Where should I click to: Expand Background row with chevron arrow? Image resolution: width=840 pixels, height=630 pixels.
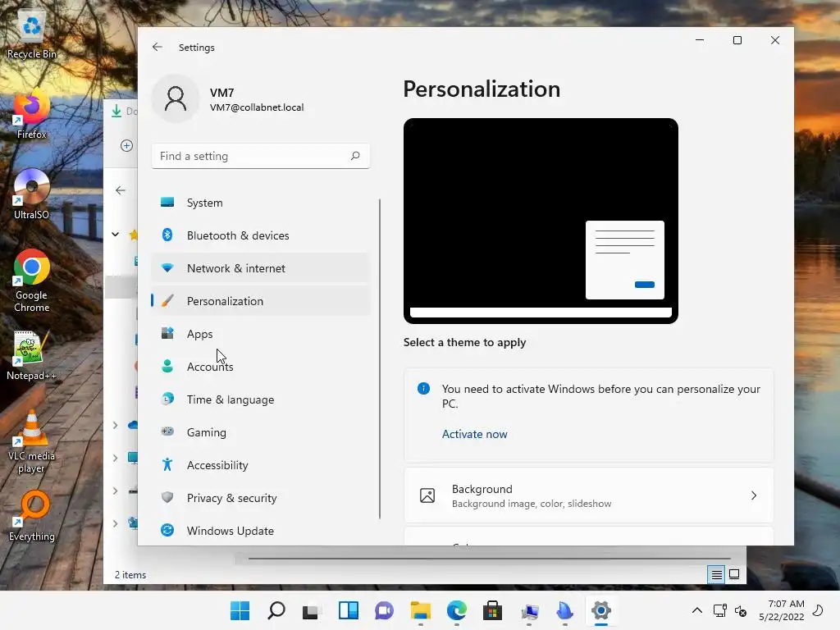tap(754, 495)
